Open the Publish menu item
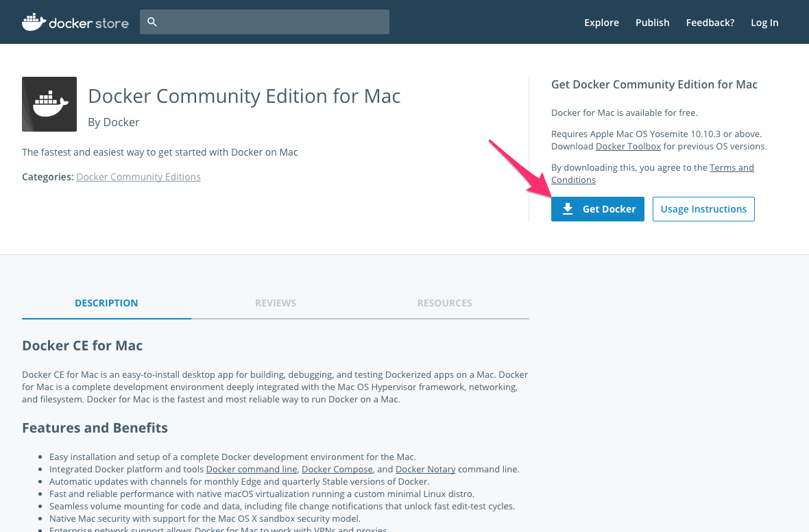 tap(652, 23)
